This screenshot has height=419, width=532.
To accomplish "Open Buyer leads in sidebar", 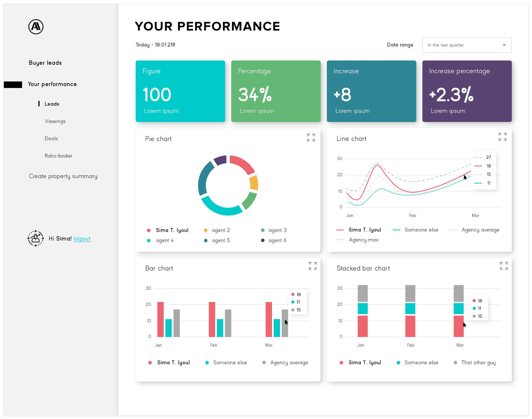I will point(45,63).
